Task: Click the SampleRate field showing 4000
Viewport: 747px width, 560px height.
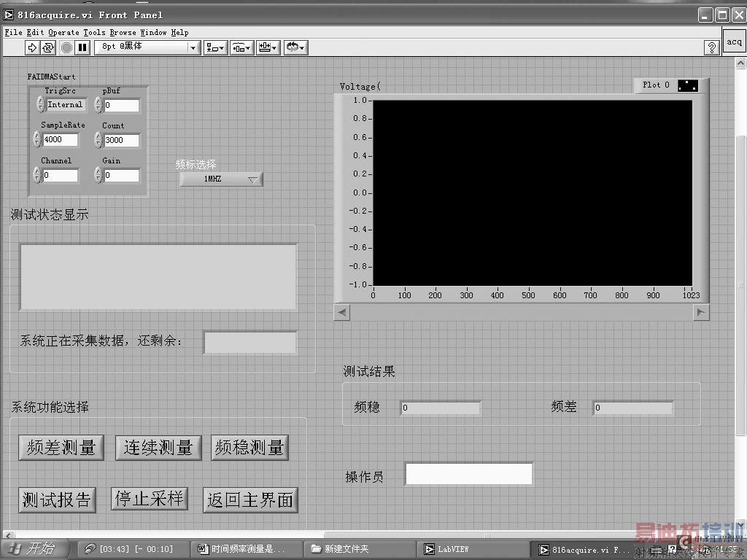Action: tap(60, 139)
